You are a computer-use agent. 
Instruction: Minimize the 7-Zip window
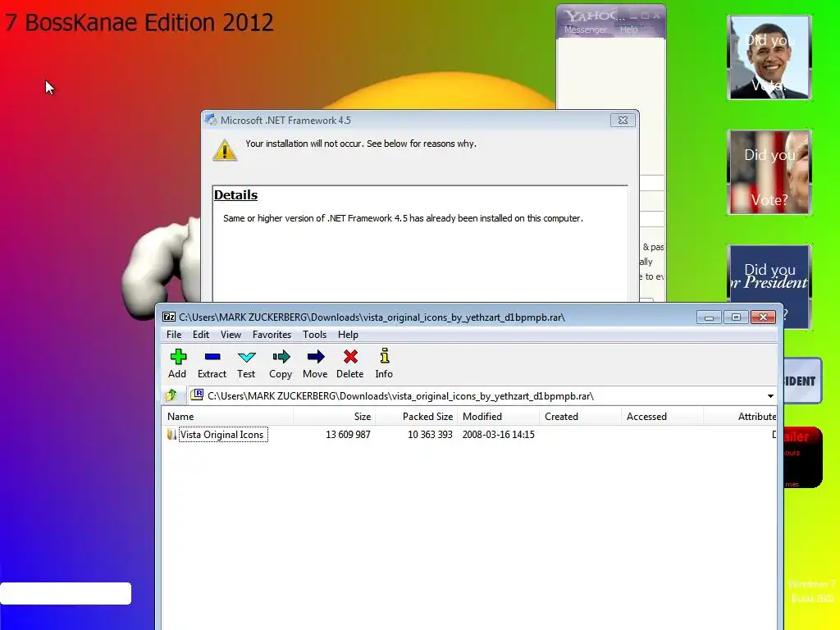click(709, 317)
